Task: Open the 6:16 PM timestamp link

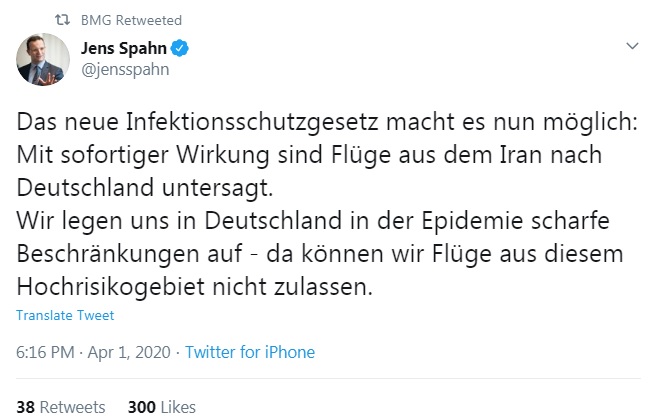Action: coord(46,352)
